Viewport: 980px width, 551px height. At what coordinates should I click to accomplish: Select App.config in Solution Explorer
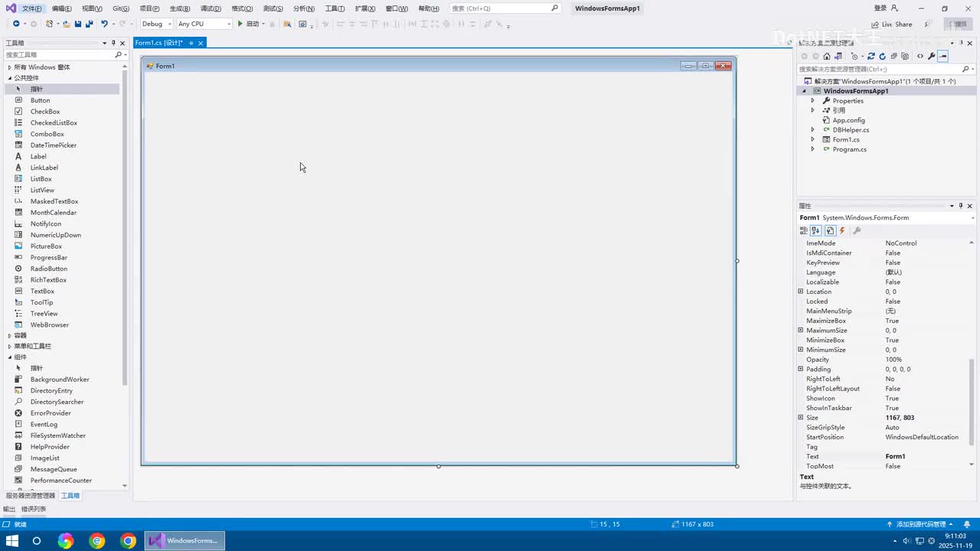[x=848, y=120]
